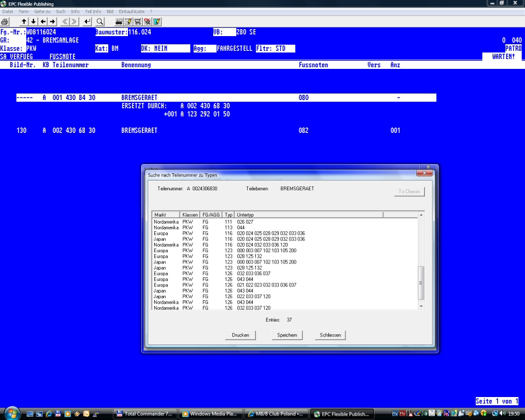This screenshot has width=525, height=420.
Task: Open the Teil Info menu
Action: point(93,11)
